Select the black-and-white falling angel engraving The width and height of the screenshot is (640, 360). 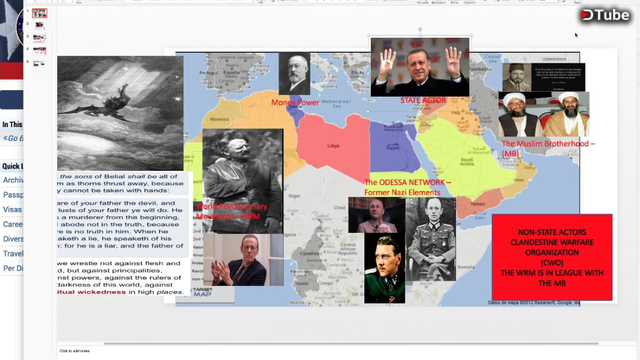[120, 113]
